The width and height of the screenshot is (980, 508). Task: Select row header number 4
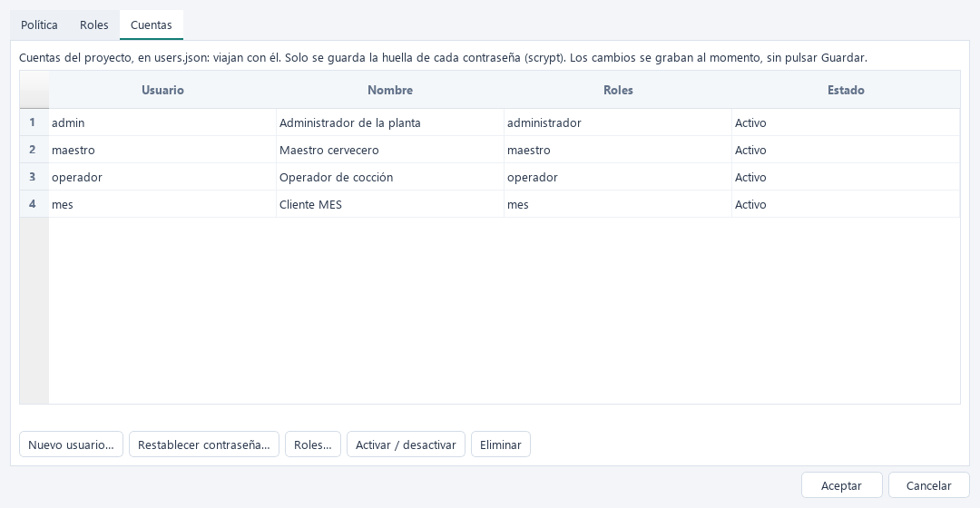click(x=34, y=204)
